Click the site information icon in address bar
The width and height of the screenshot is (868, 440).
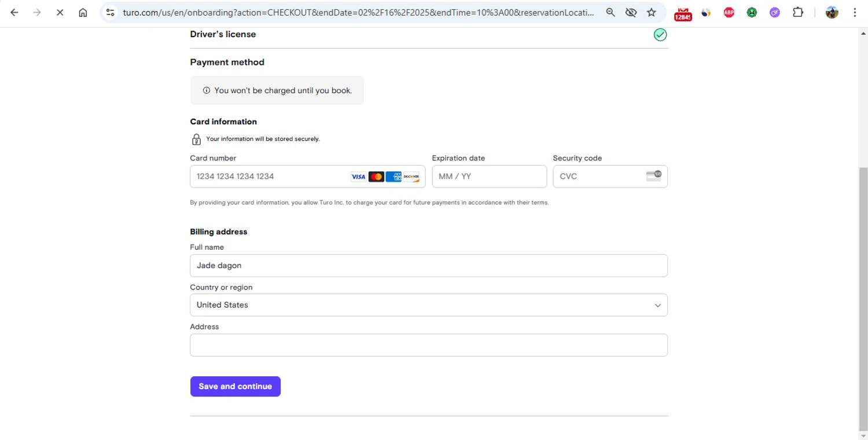[111, 12]
